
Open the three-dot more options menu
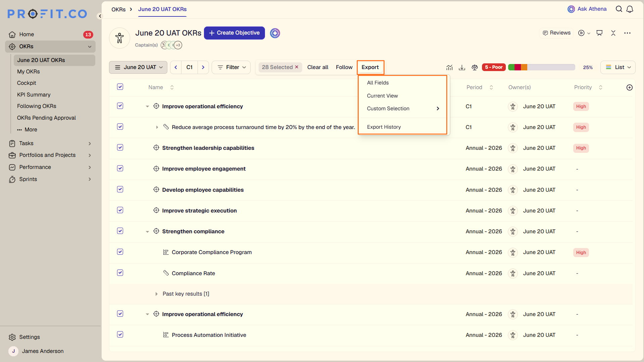627,33
